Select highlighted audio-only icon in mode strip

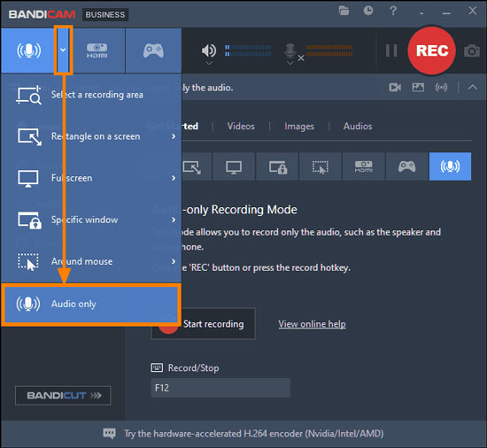(x=450, y=166)
